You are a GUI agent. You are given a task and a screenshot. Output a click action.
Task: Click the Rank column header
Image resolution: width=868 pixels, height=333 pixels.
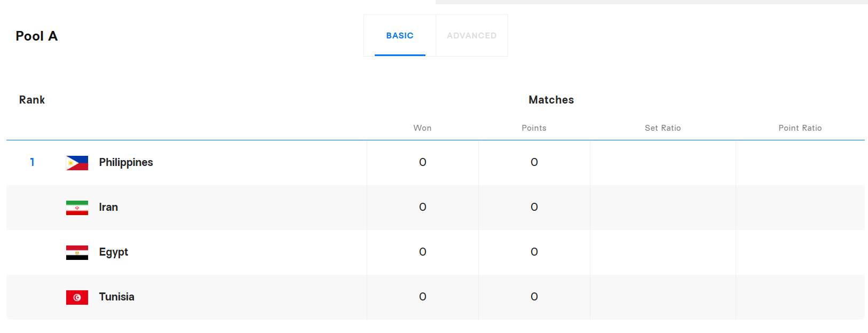[x=32, y=100]
